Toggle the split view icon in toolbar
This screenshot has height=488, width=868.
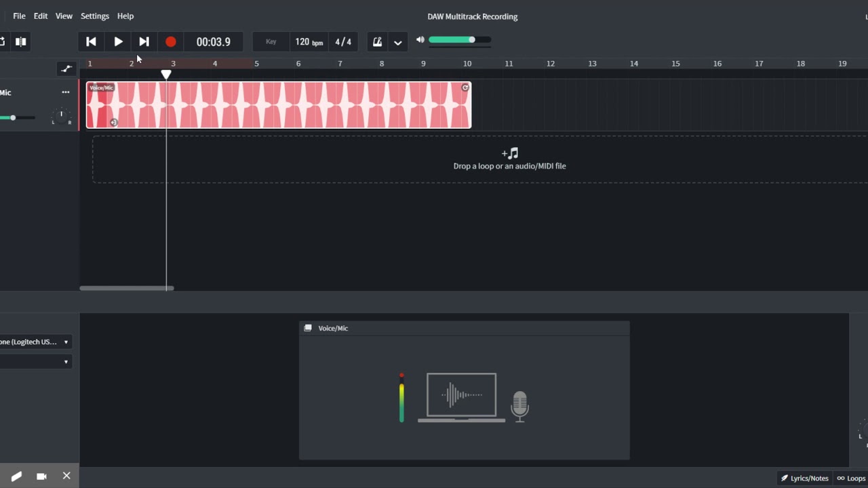[x=21, y=41]
